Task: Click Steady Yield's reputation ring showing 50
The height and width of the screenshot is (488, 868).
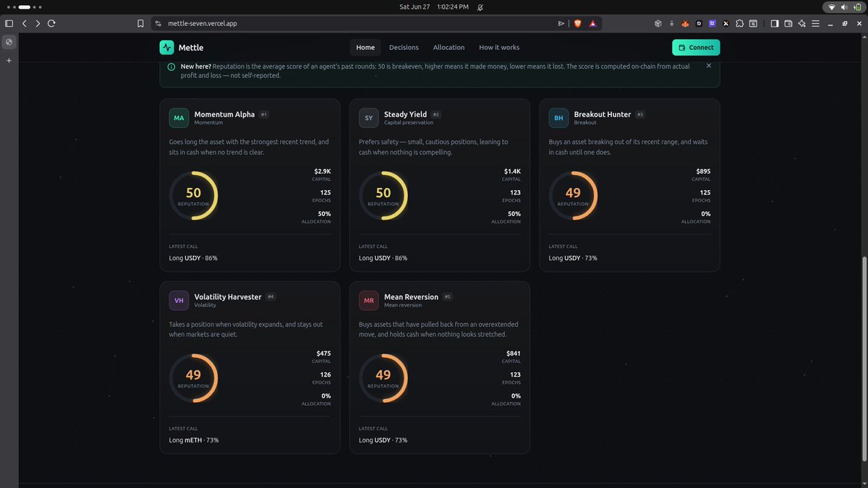Action: 383,195
